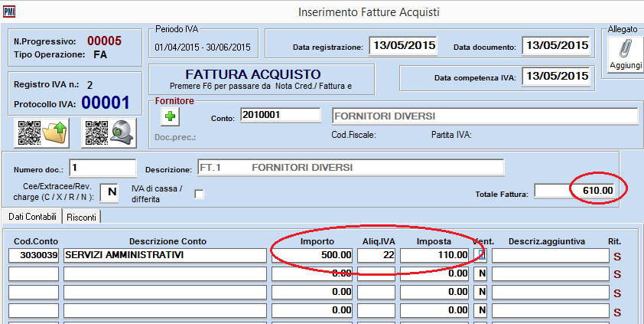
Task: Click the Conto field showing 2010001
Action: [279, 116]
